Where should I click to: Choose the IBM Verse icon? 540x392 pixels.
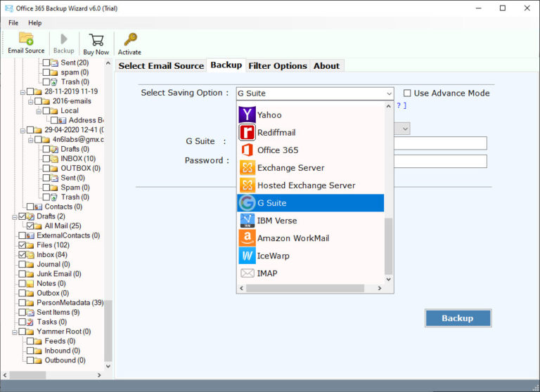[247, 221]
